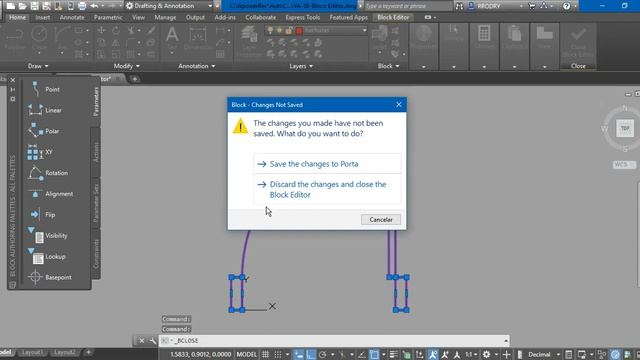Click the red layer color swatch
The image size is (640, 360).
coord(299,31)
